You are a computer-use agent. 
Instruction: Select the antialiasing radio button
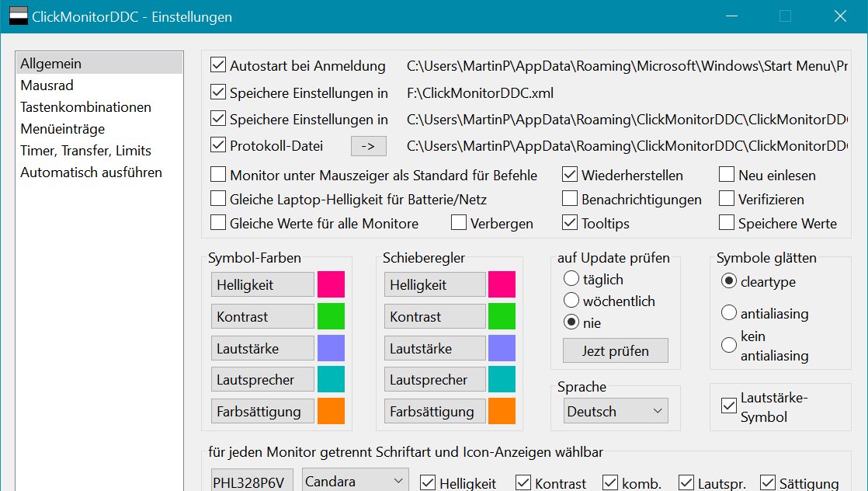[x=729, y=313]
